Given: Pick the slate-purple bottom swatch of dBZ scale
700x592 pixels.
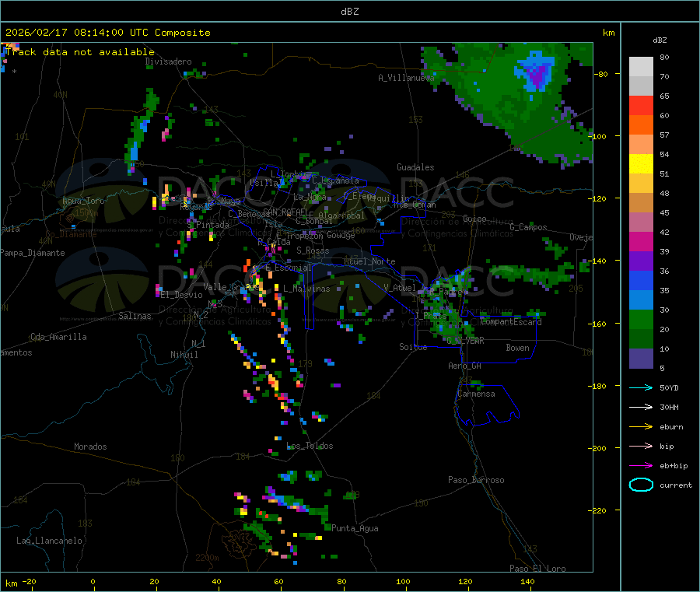Looking at the screenshot, I should pos(641,359).
